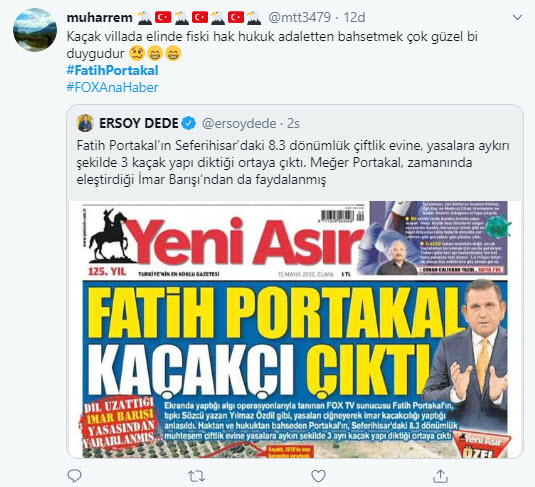The width and height of the screenshot is (535, 487).
Task: Click the FATİH PORTAKAL yellow headline
Action: pyautogui.click(x=275, y=313)
